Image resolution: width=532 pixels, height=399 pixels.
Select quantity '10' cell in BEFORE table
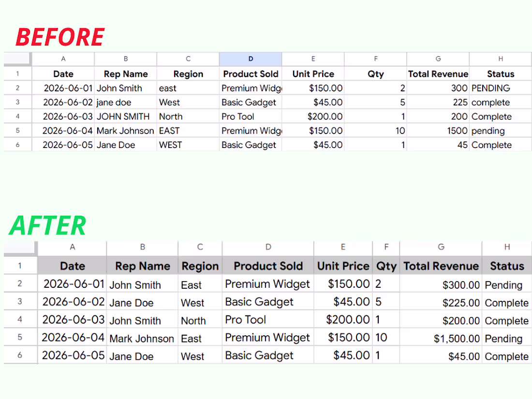[376, 131]
